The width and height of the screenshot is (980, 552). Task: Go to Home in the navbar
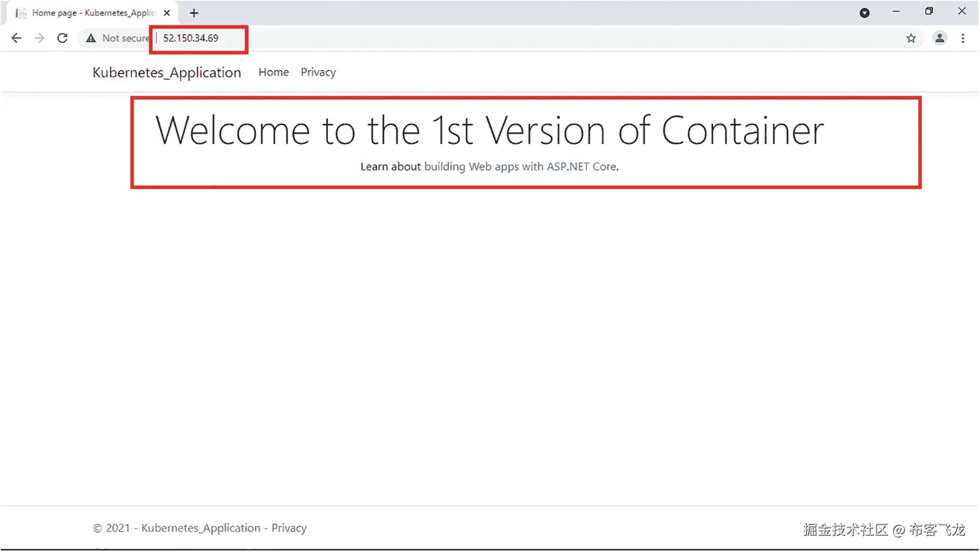pos(274,72)
